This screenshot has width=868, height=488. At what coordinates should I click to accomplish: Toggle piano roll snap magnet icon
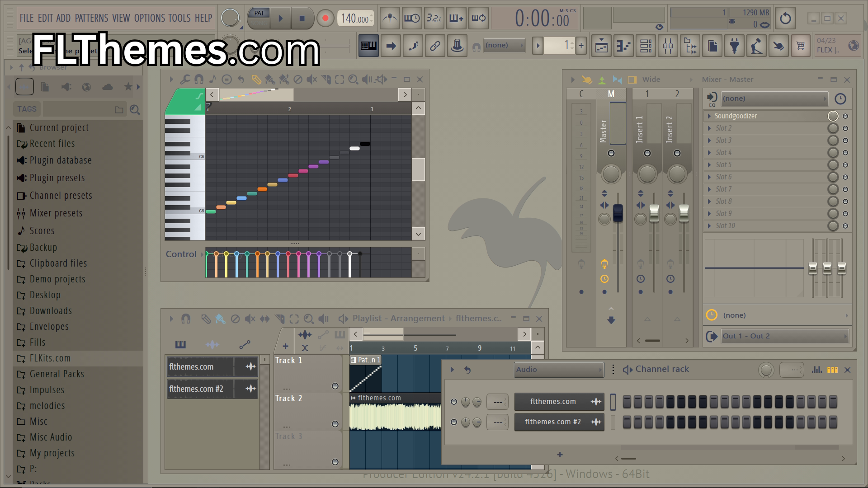(198, 80)
